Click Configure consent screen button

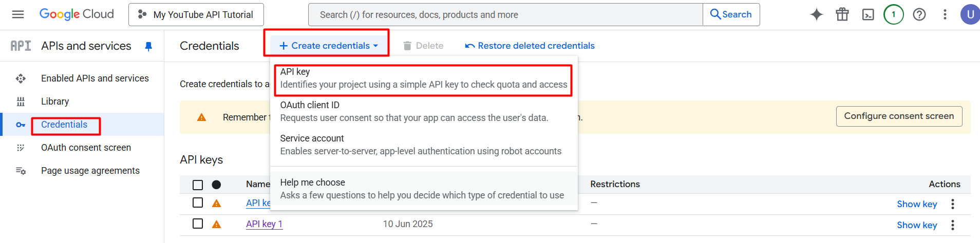tap(899, 116)
